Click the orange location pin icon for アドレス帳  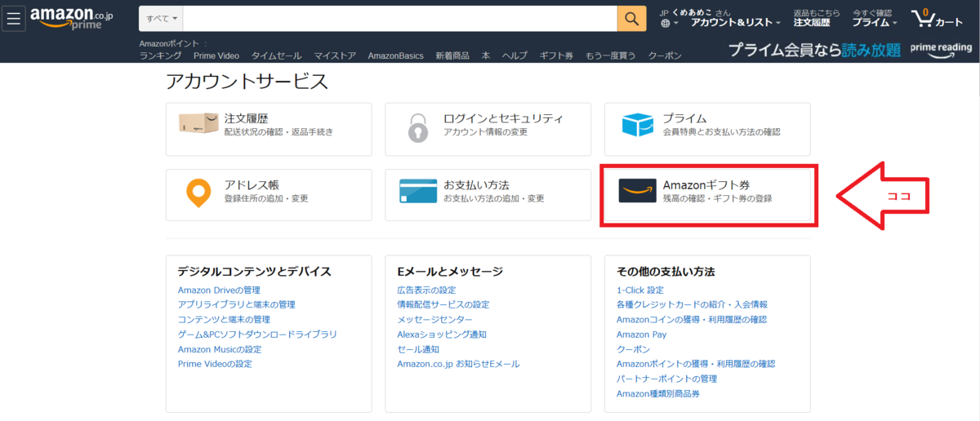pyautogui.click(x=198, y=193)
